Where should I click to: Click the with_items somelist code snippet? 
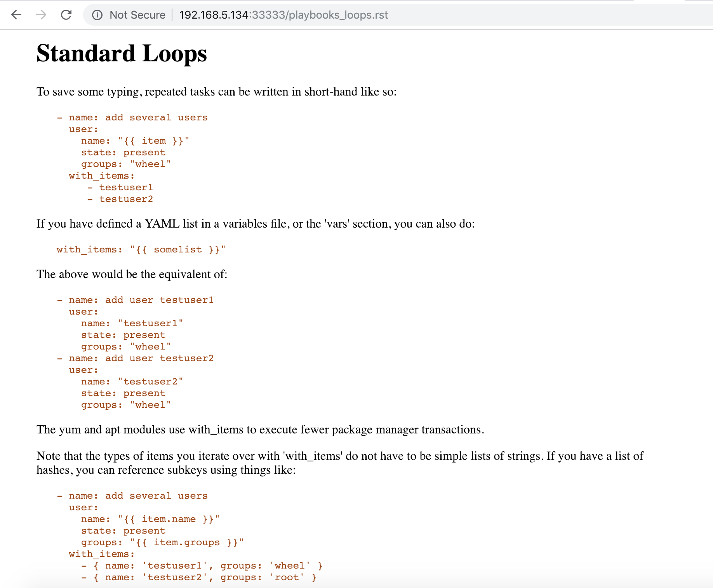[x=141, y=249]
